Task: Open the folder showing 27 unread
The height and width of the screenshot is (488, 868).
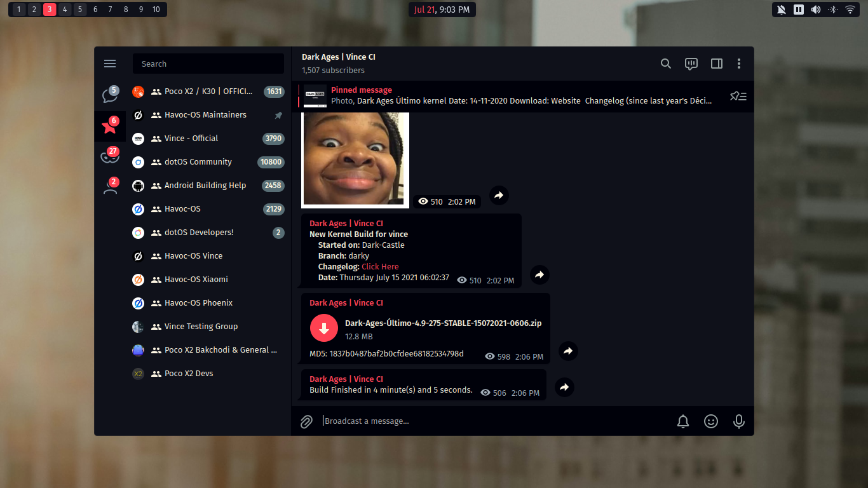Action: [x=110, y=156]
